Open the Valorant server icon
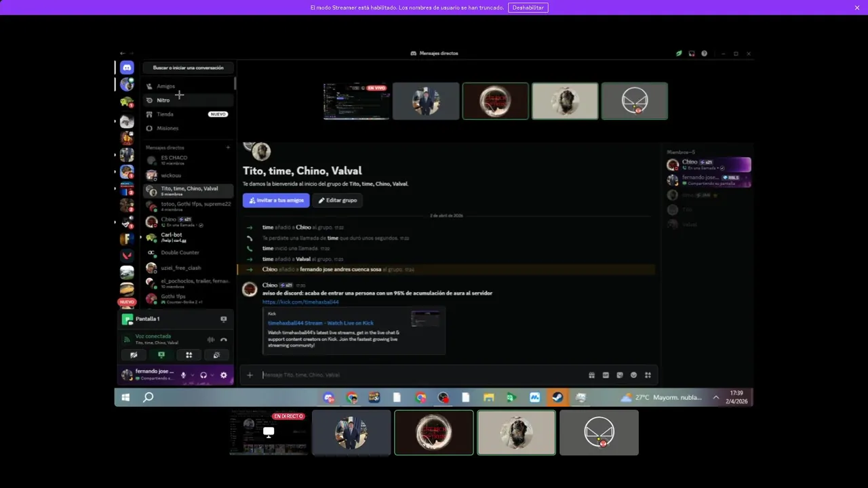The width and height of the screenshot is (868, 488). 127,256
